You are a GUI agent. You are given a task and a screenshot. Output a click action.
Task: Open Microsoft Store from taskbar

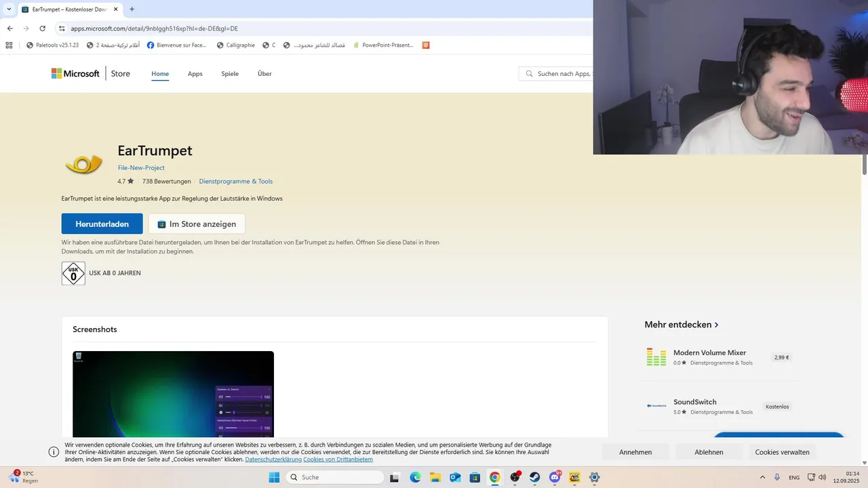point(475,477)
